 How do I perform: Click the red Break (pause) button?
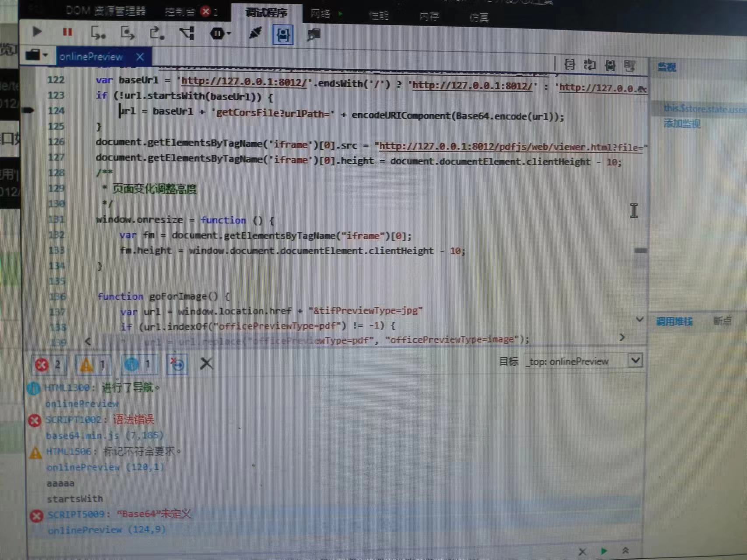(x=67, y=32)
